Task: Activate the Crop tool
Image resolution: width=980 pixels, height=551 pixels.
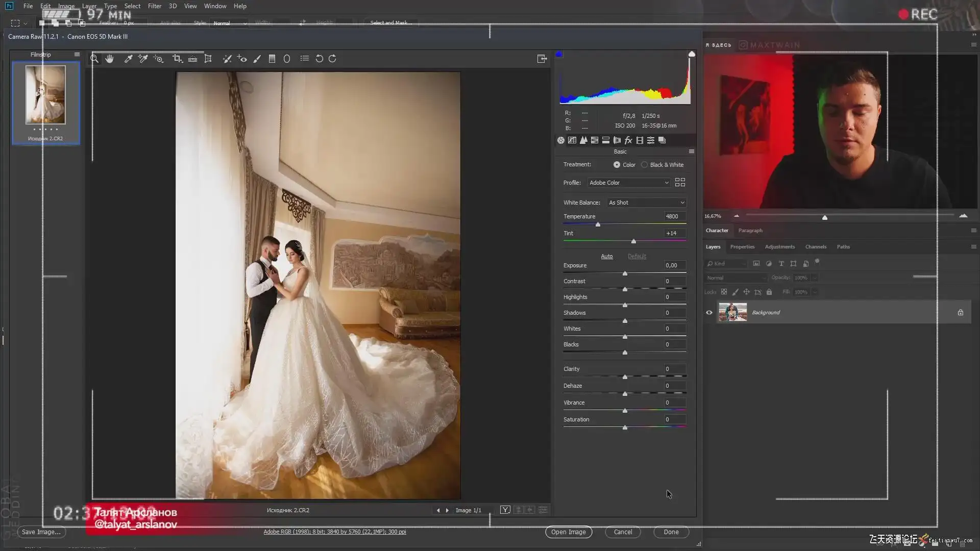Action: coord(177,59)
